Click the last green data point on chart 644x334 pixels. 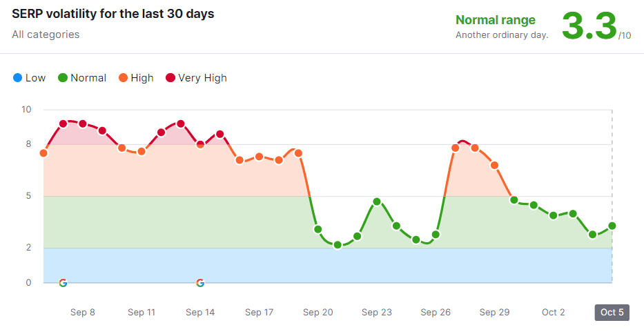612,226
